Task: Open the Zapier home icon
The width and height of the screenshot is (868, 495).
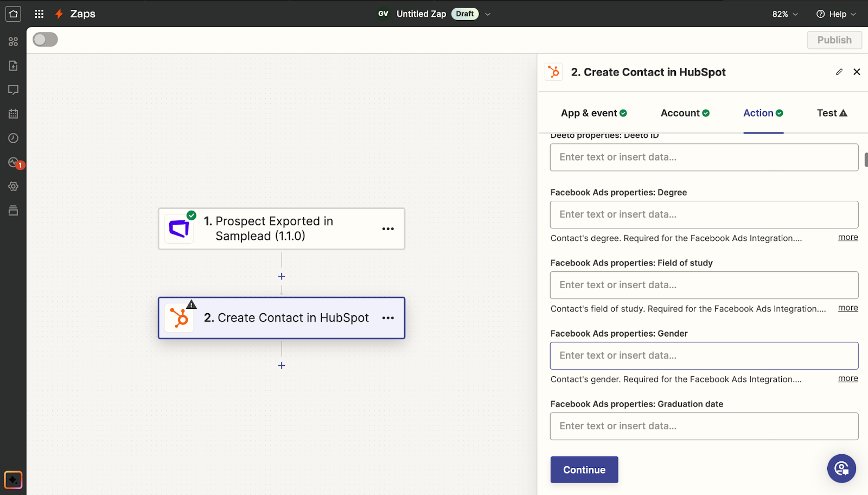Action: pyautogui.click(x=13, y=14)
